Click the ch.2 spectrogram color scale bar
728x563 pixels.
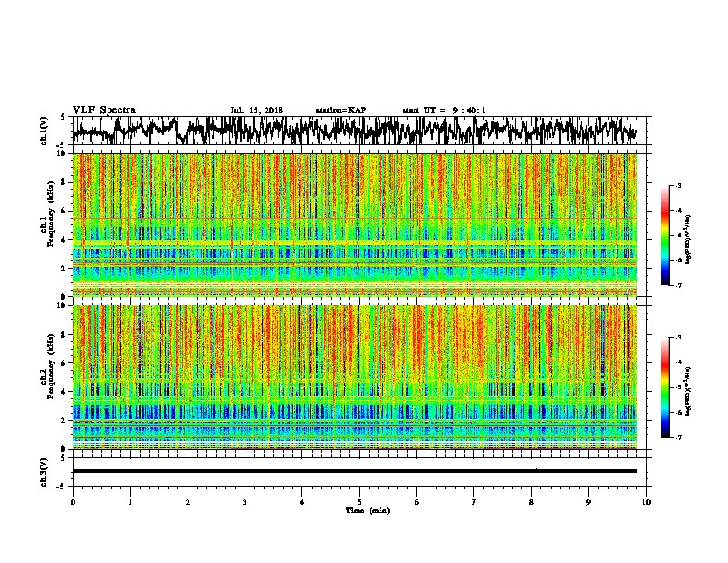(665, 387)
